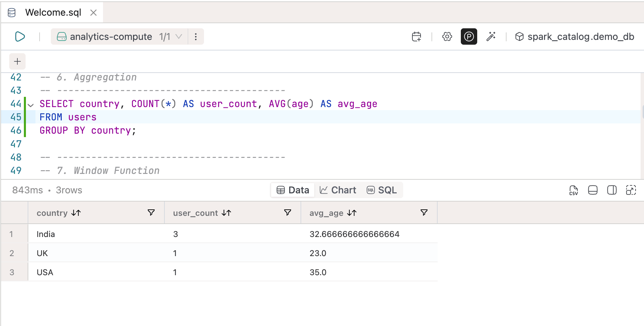The image size is (644, 326).
Task: Select spark_catalog.demo_db catalog selector
Action: [574, 36]
